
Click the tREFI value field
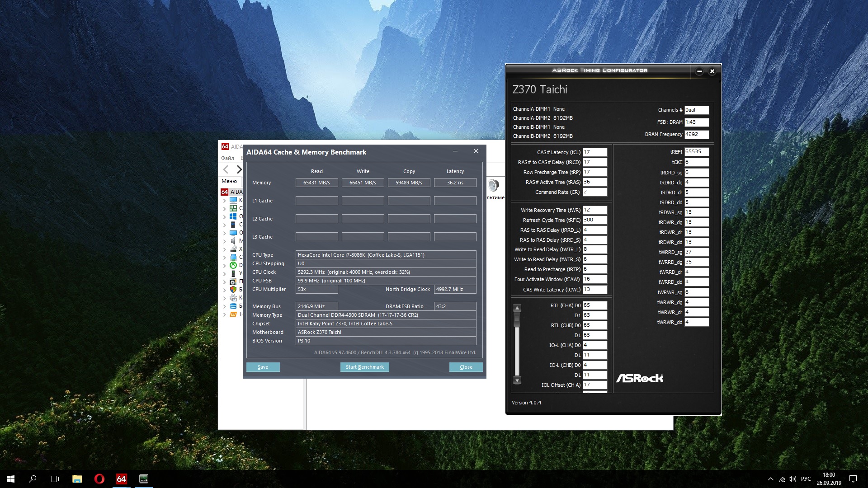[696, 152]
